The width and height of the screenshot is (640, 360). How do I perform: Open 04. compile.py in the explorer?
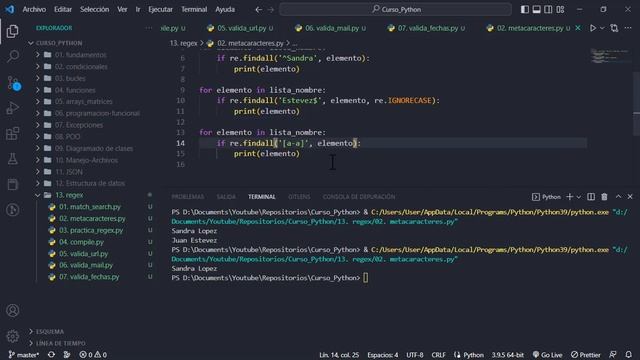[81, 242]
